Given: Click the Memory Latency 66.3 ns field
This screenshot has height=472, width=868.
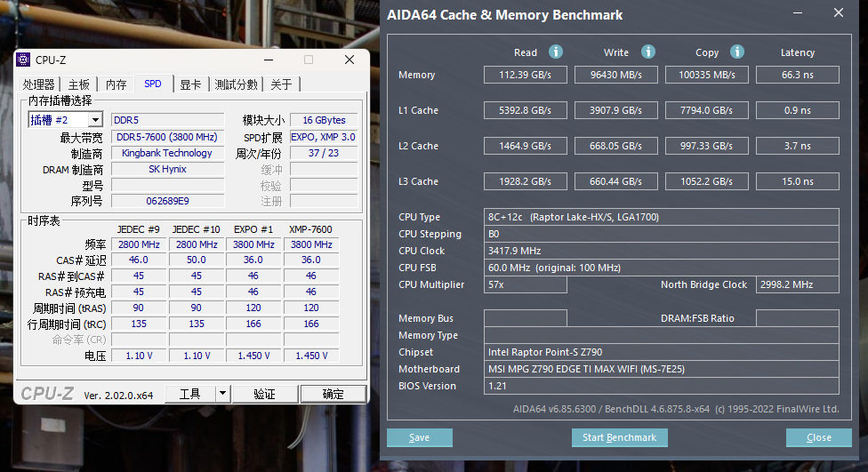Looking at the screenshot, I should point(798,75).
